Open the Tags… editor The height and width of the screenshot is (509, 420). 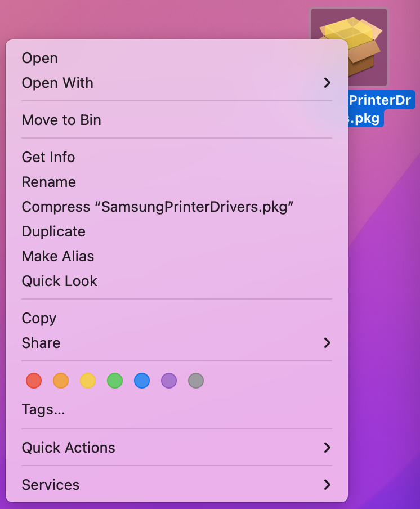click(177, 409)
